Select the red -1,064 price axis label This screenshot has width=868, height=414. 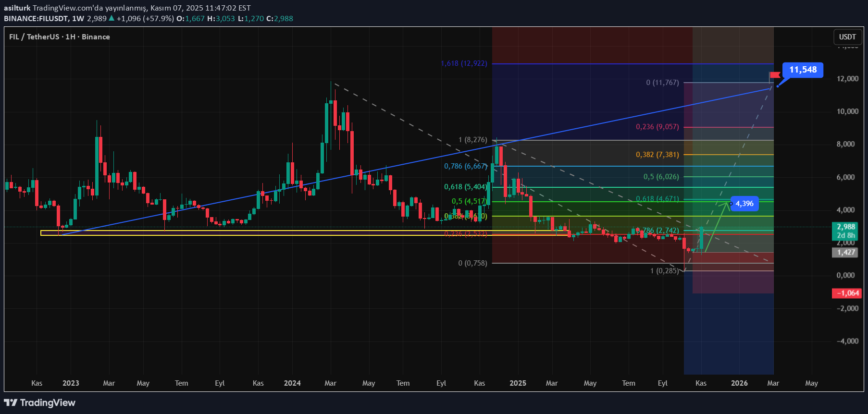846,293
